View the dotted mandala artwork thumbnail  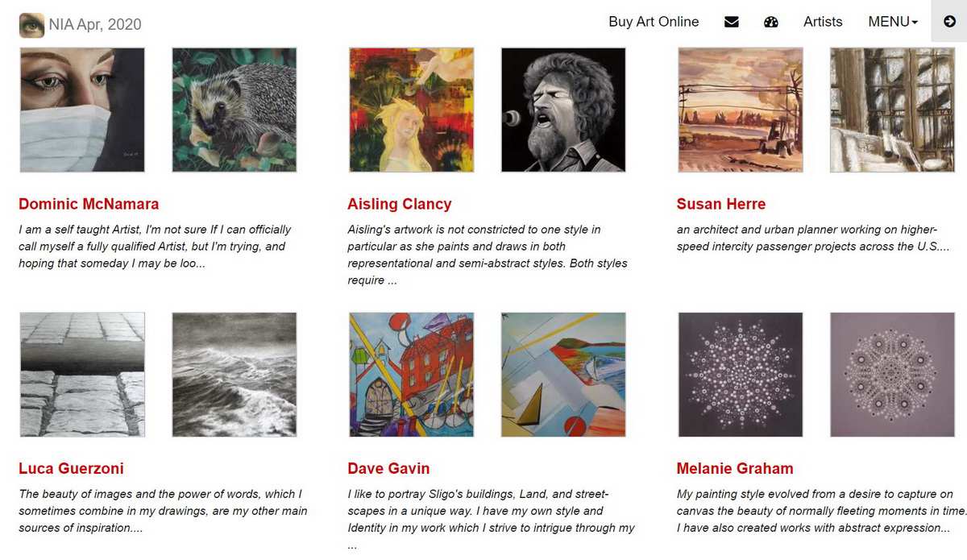click(740, 374)
